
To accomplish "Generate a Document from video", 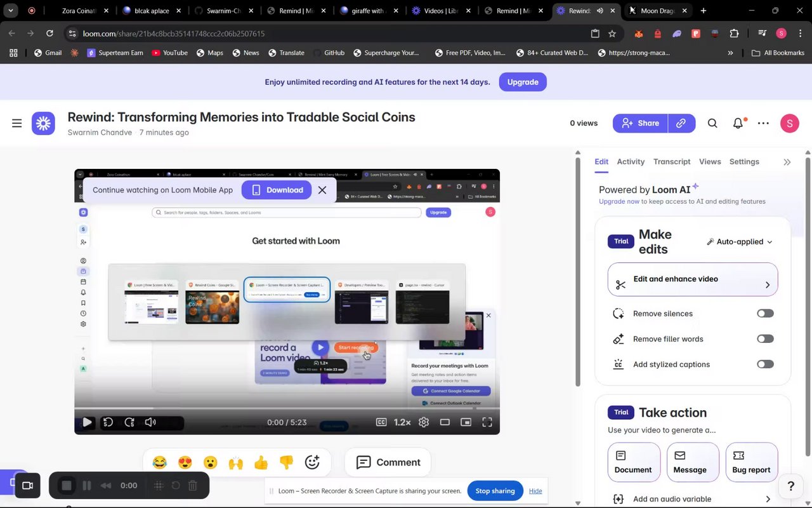I will coord(633,462).
